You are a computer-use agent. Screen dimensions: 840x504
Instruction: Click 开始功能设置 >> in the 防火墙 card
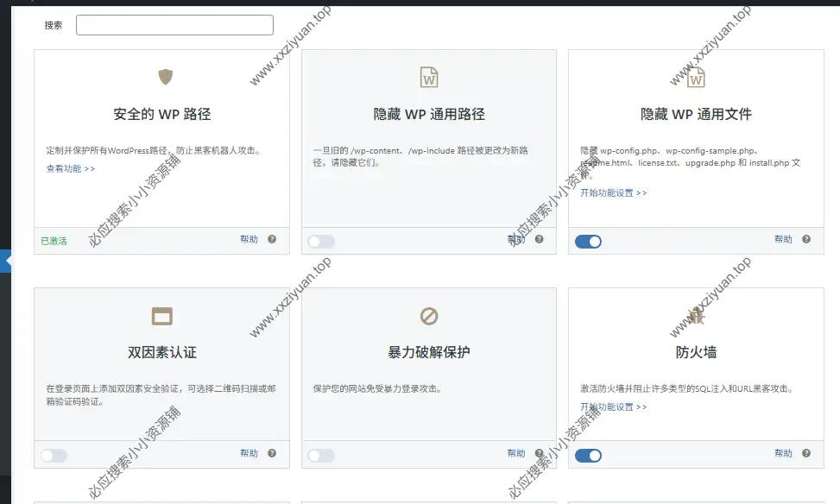click(x=613, y=406)
